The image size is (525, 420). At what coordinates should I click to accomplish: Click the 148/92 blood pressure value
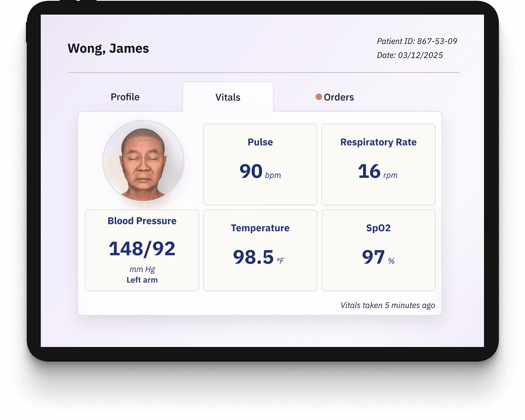click(142, 248)
